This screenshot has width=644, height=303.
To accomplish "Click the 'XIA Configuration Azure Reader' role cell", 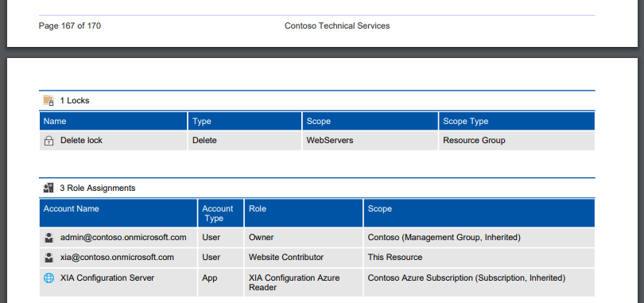I will (304, 282).
